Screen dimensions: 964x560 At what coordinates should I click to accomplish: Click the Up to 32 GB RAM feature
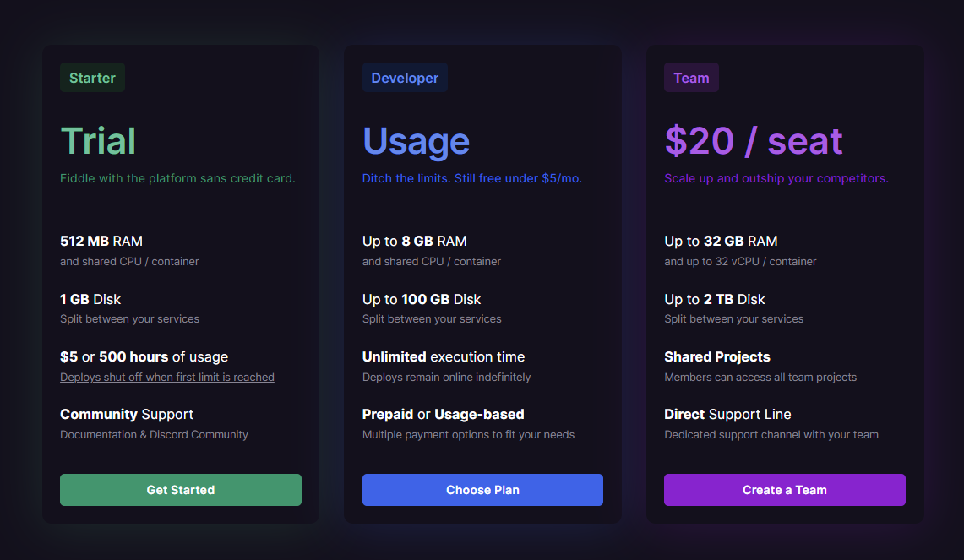[721, 241]
